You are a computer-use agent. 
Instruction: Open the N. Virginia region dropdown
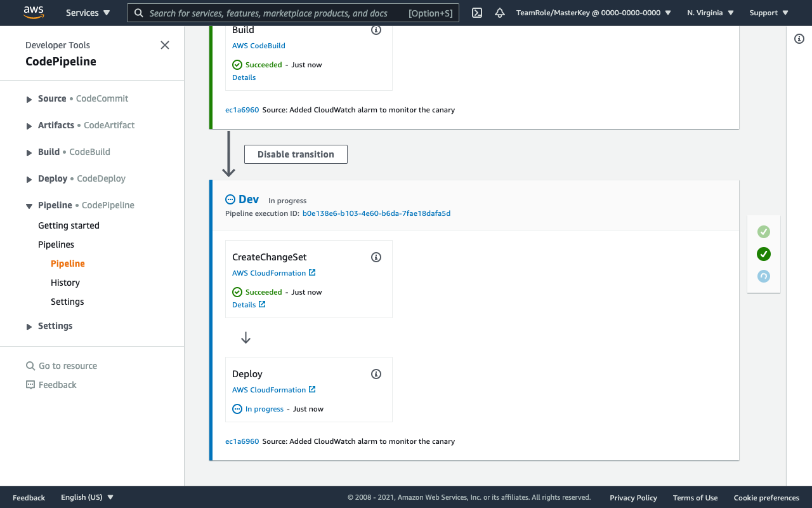click(710, 13)
